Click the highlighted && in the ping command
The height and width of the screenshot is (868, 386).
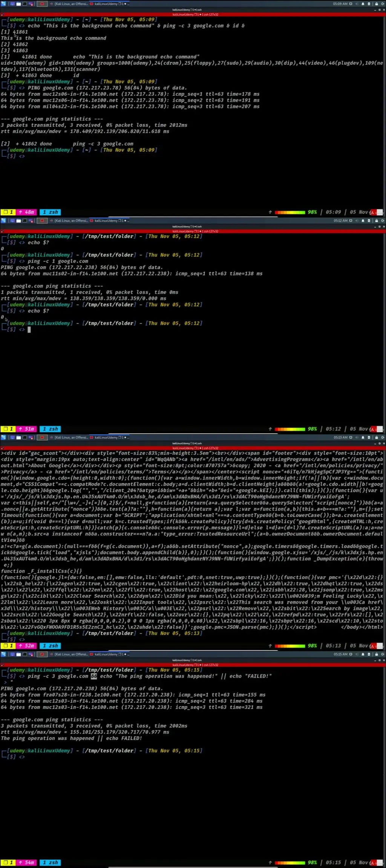tap(94, 676)
